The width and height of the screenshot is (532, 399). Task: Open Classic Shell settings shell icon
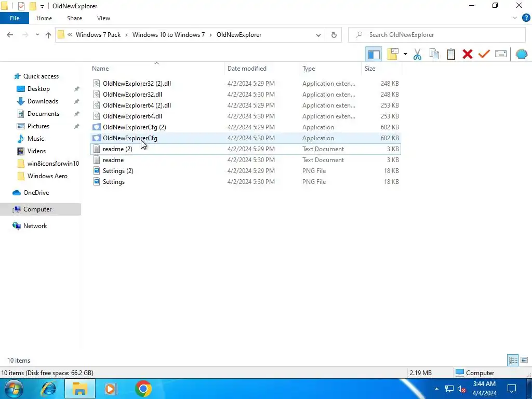tap(522, 54)
